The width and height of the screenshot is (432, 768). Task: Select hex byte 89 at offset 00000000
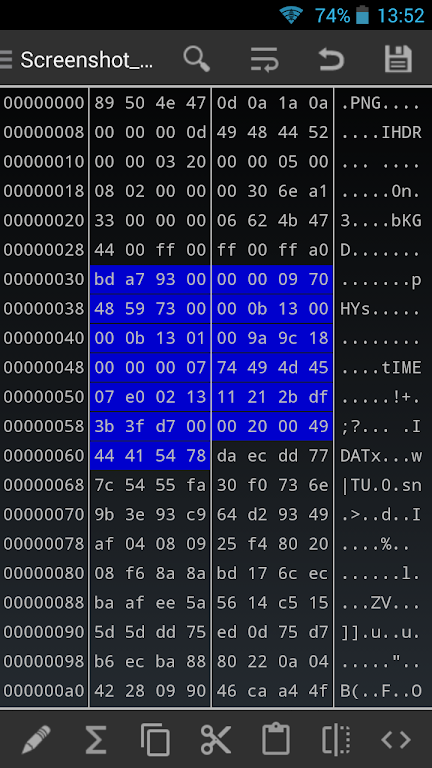tap(104, 103)
